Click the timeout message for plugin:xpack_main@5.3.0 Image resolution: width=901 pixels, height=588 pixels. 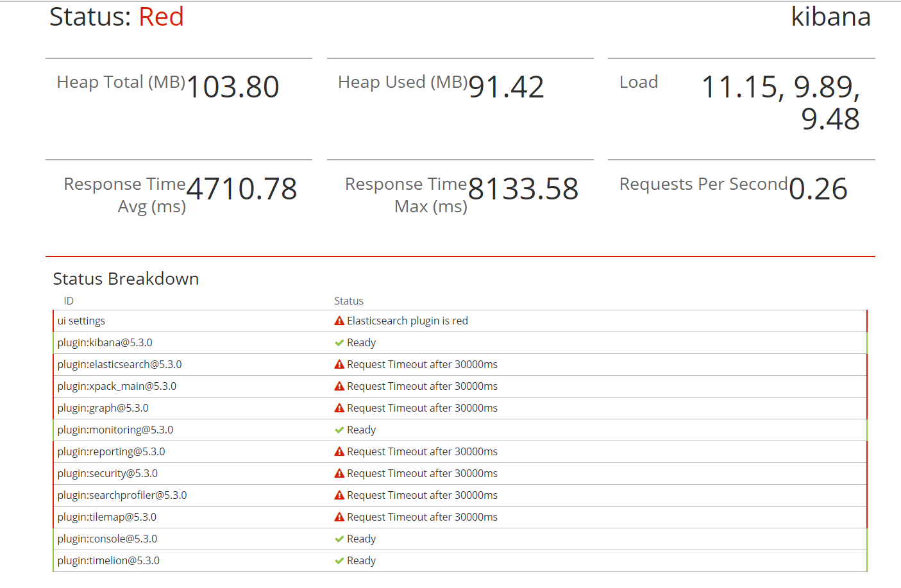pyautogui.click(x=422, y=386)
